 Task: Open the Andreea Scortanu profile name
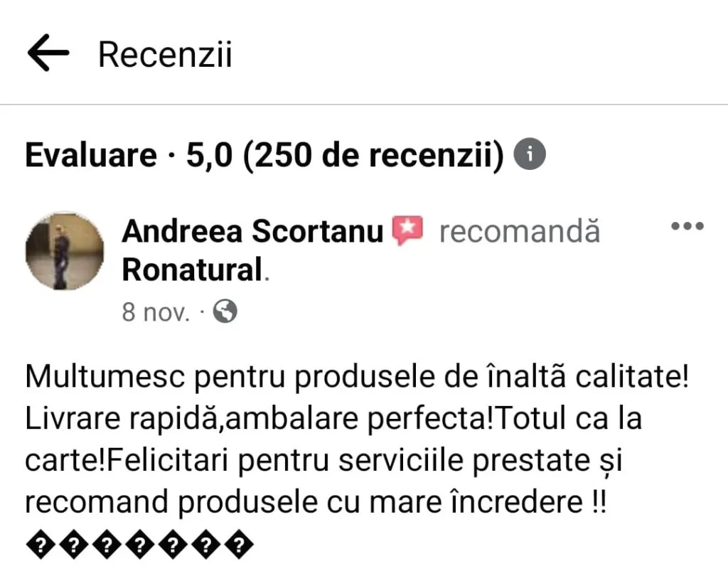252,231
